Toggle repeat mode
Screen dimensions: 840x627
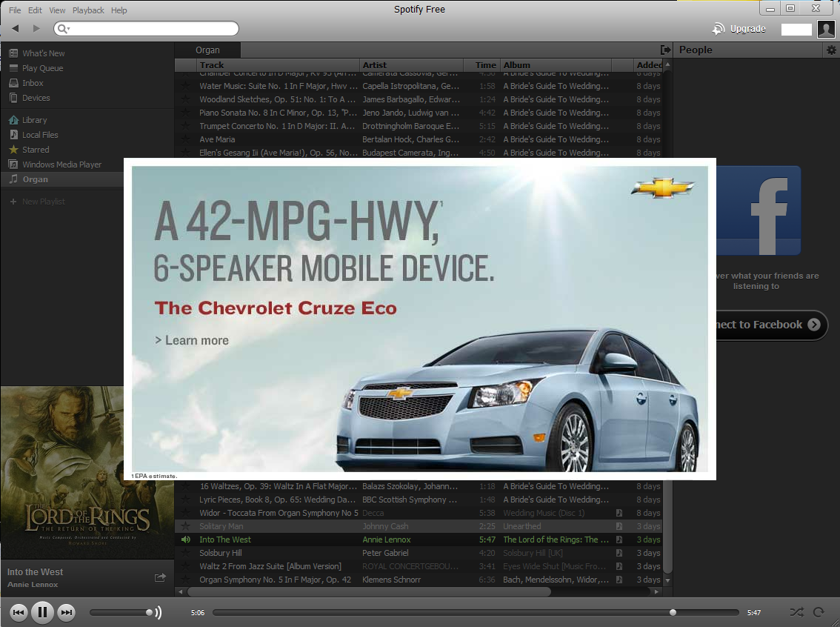[819, 612]
